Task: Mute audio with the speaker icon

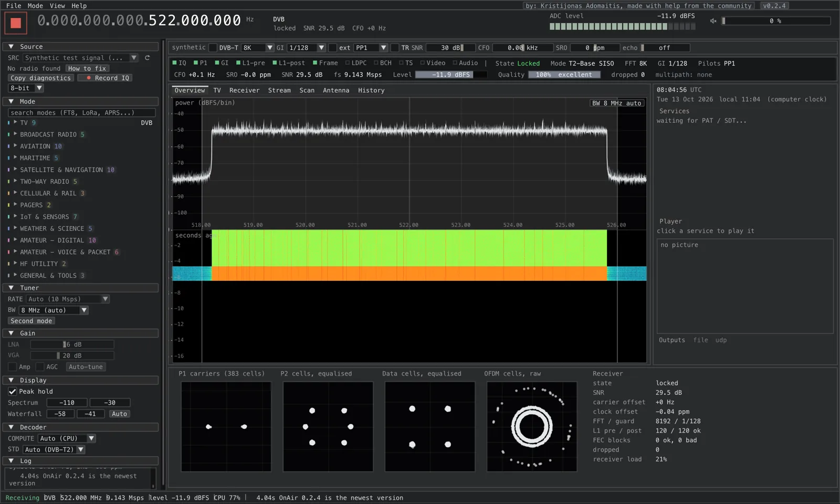Action: click(x=713, y=21)
